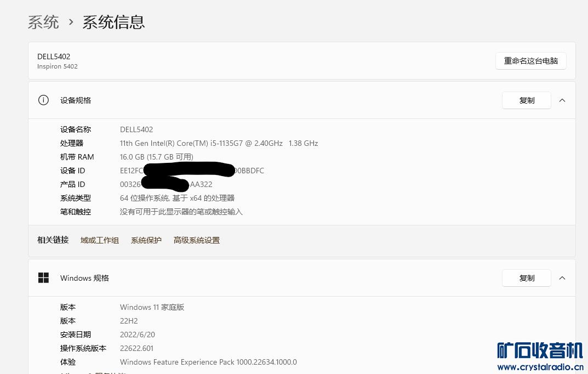Viewport: 588px width, 374px height.
Task: Open the 域或工作组 link
Action: point(100,240)
